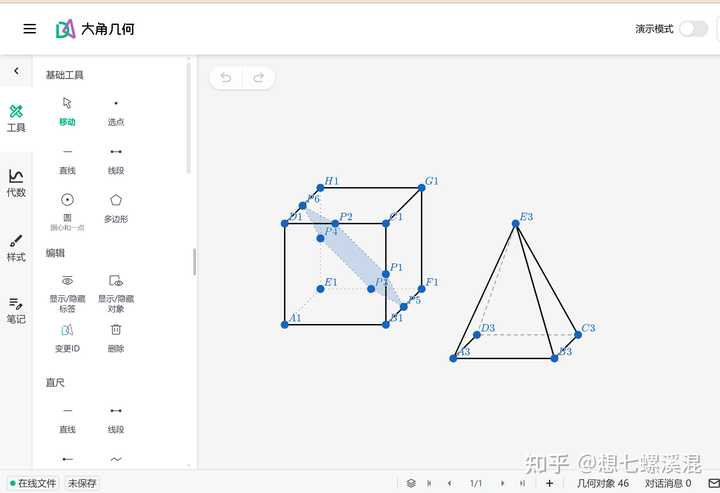Select the 选点 (Point) tool

pyautogui.click(x=116, y=110)
